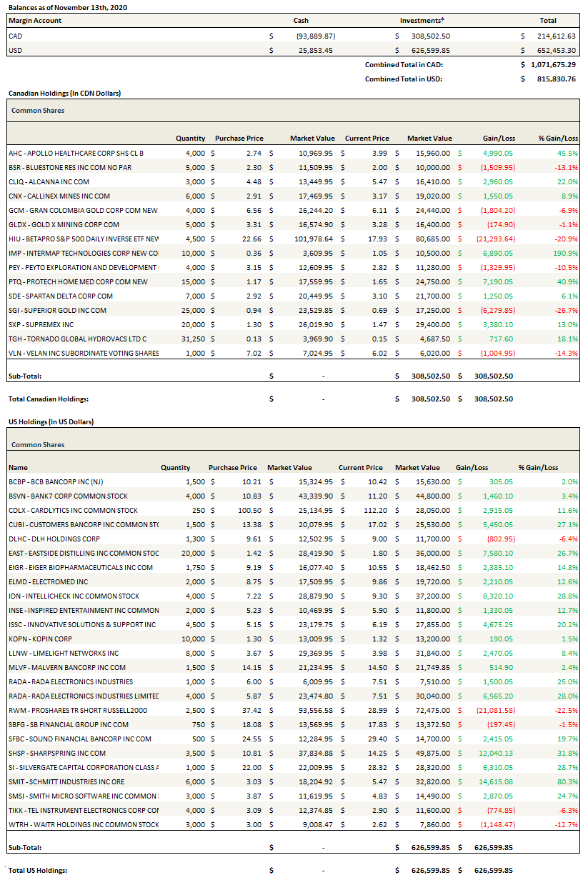This screenshot has width=588, height=880.
Task: Click the "Combined Total in USD:" label
Action: pos(404,79)
